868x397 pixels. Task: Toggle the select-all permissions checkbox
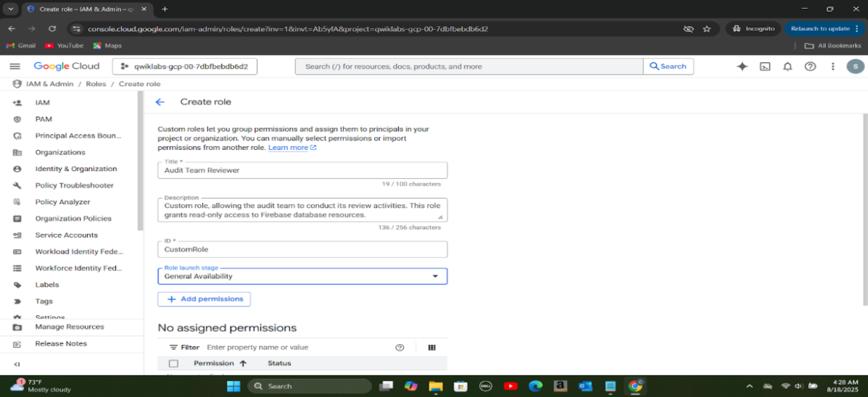pos(173,364)
